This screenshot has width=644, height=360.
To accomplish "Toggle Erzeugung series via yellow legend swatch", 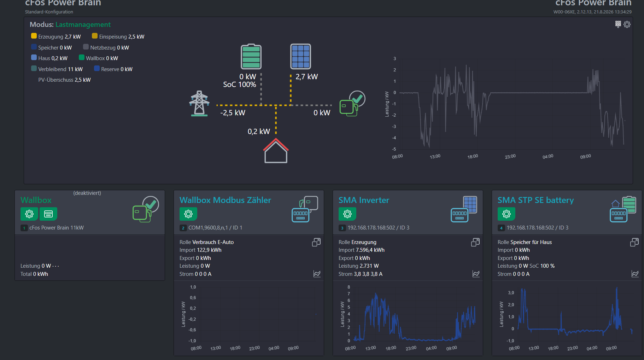I will [x=34, y=36].
